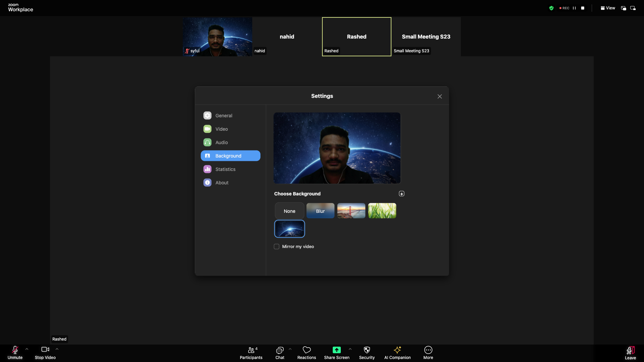Leave the meeting

coord(631,353)
